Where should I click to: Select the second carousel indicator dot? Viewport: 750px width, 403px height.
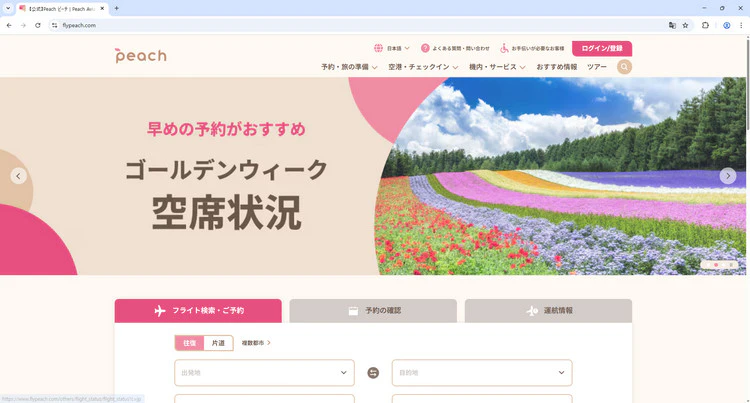tap(716, 265)
